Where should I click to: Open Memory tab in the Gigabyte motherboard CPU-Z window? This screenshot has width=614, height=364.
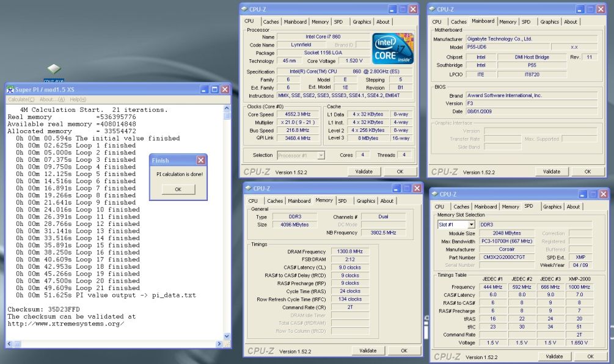(508, 22)
